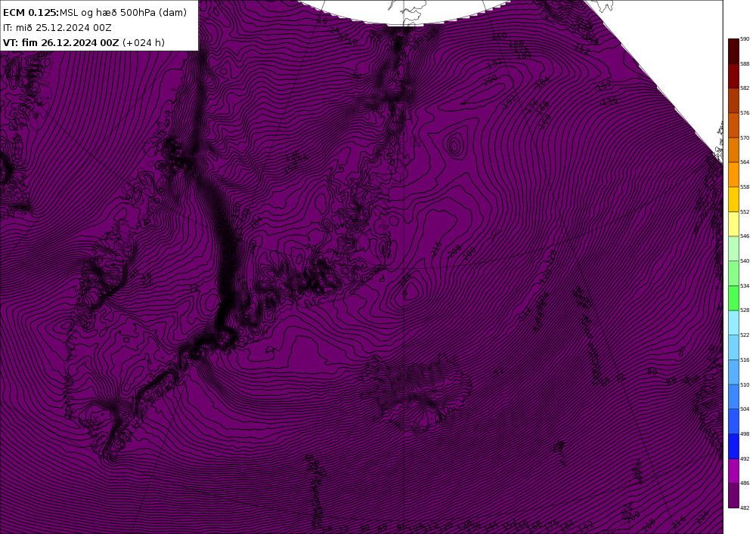The image size is (756, 534).
Task: Click the light blue band between 516 and 522
Action: tap(733, 347)
